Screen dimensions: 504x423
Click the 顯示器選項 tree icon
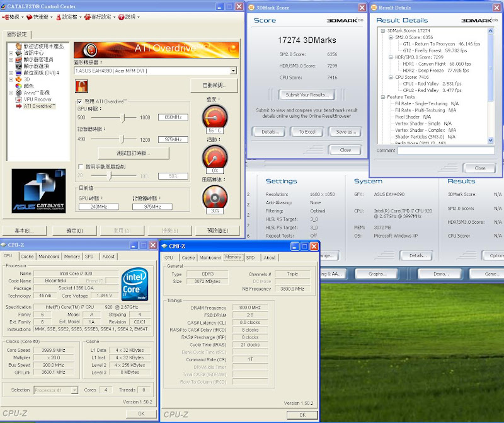[19, 66]
